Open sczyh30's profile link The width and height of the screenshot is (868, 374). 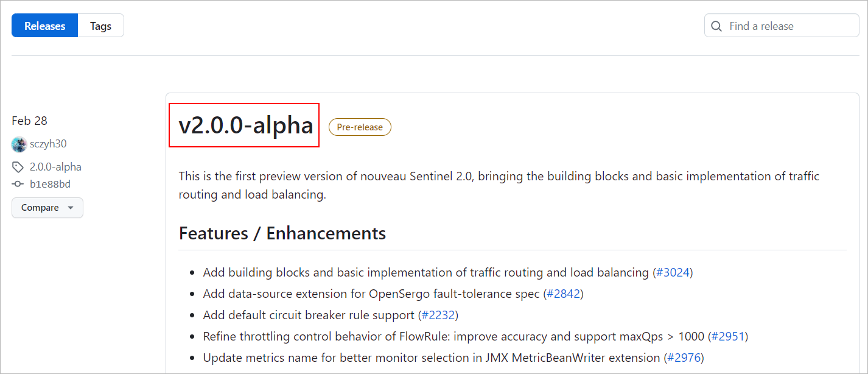(x=48, y=144)
